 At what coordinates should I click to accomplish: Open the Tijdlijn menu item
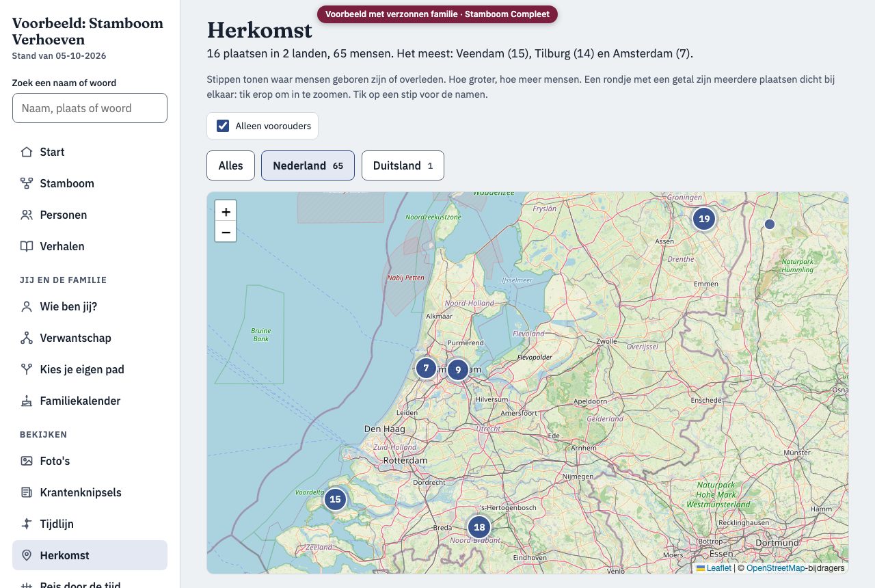pyautogui.click(x=90, y=524)
